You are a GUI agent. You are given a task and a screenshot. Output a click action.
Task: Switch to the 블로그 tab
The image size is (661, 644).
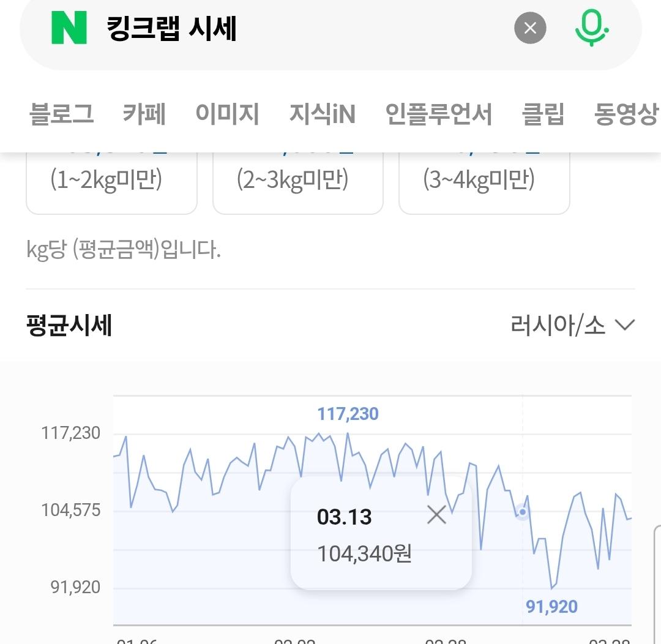pos(61,114)
